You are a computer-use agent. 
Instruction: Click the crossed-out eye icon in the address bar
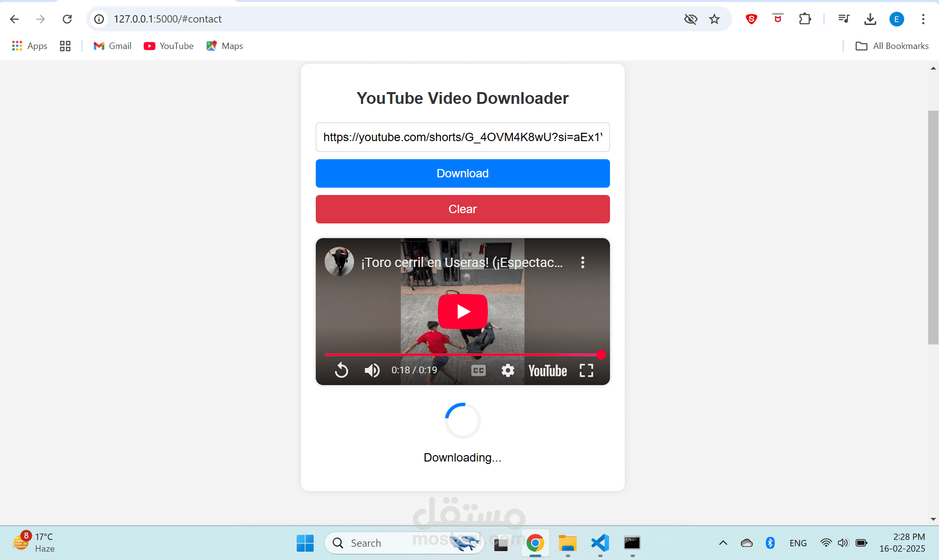click(690, 19)
